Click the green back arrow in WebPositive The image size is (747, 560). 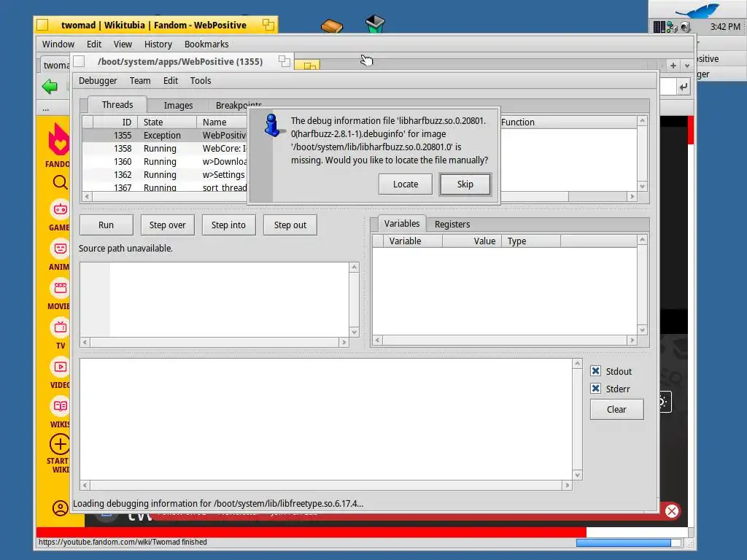(50, 87)
